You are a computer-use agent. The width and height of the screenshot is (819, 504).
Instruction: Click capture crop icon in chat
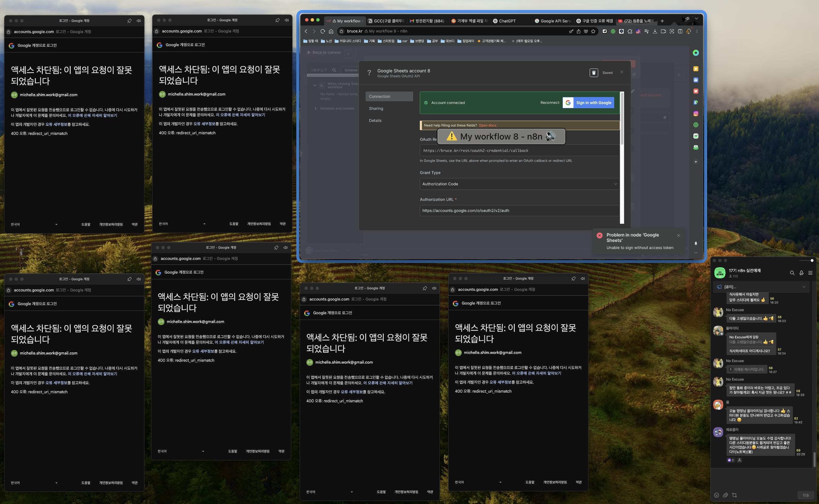pyautogui.click(x=734, y=495)
